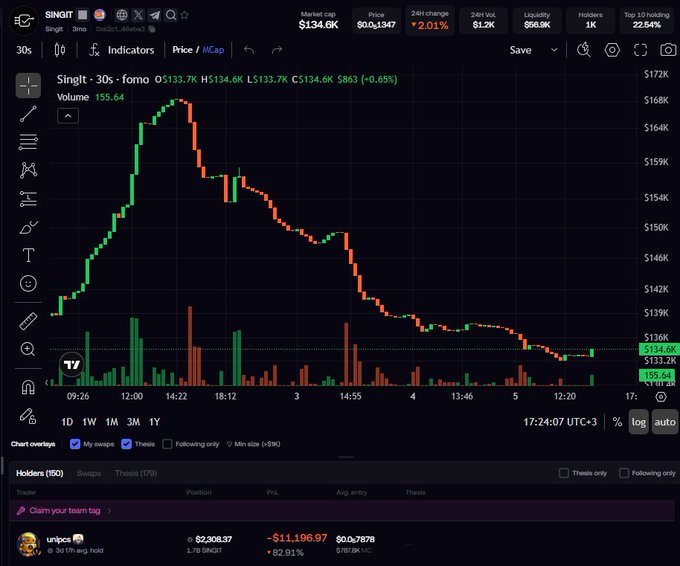Undo the last chart action
Image resolution: width=680 pixels, height=566 pixels.
coord(249,50)
